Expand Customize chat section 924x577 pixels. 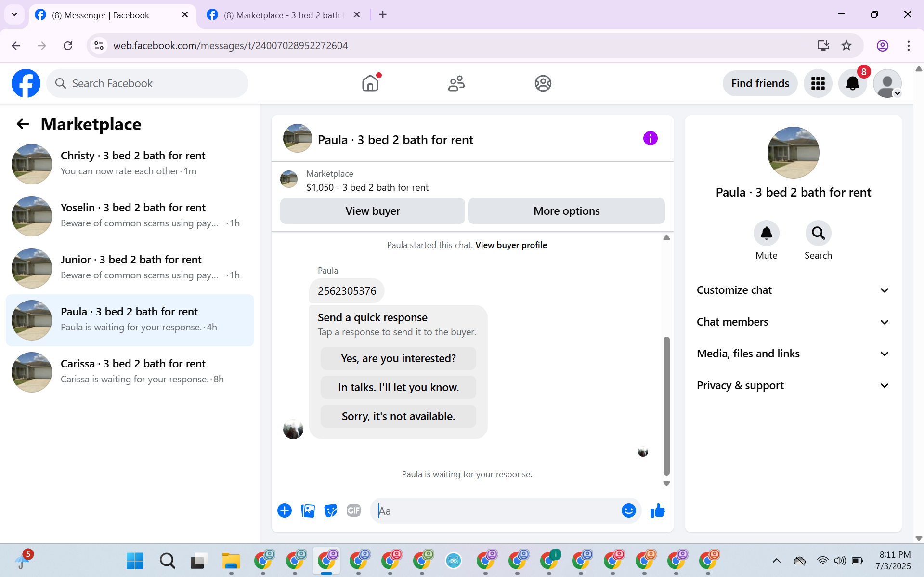tap(793, 290)
